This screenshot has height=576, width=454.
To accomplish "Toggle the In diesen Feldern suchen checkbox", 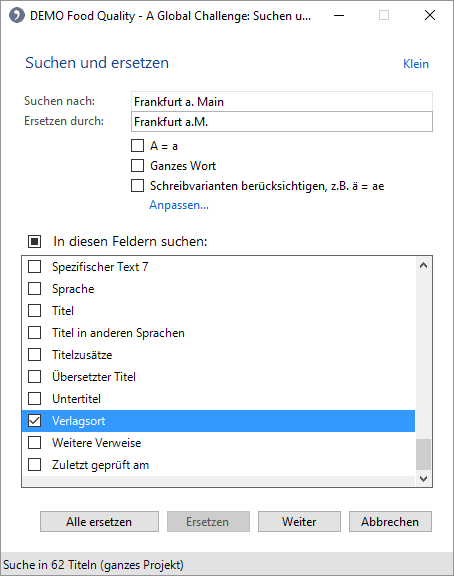I will [35, 241].
